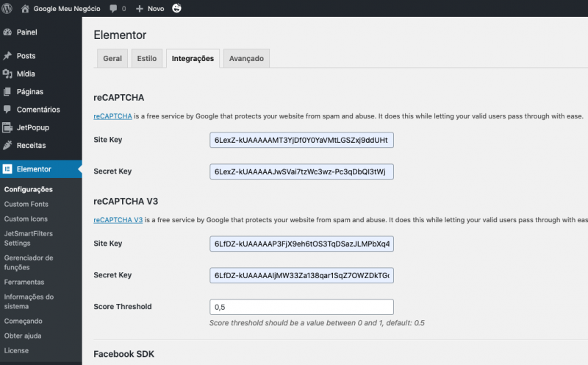Screen dimensions: 588x365
Task: Open Ferramentas in Elementor submenu
Action: coord(24,283)
